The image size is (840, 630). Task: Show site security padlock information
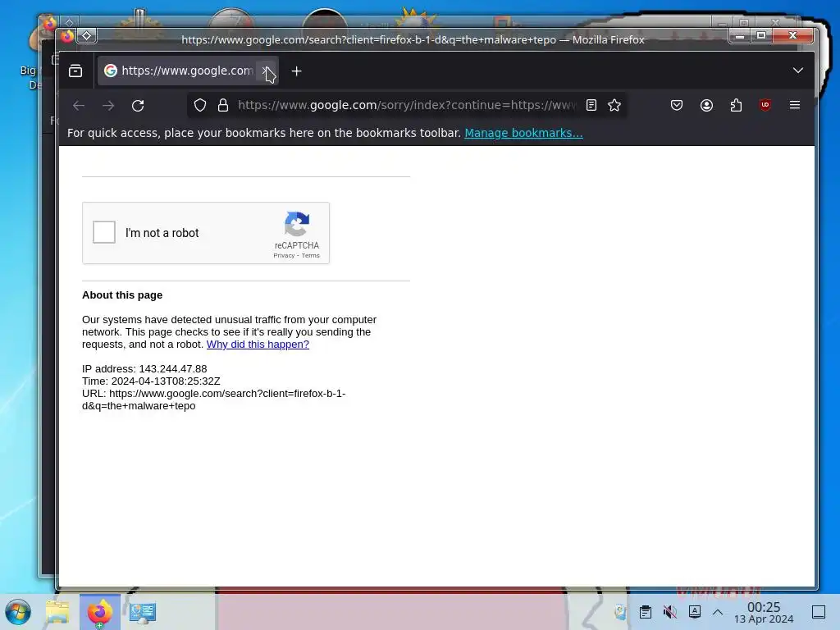coord(223,105)
